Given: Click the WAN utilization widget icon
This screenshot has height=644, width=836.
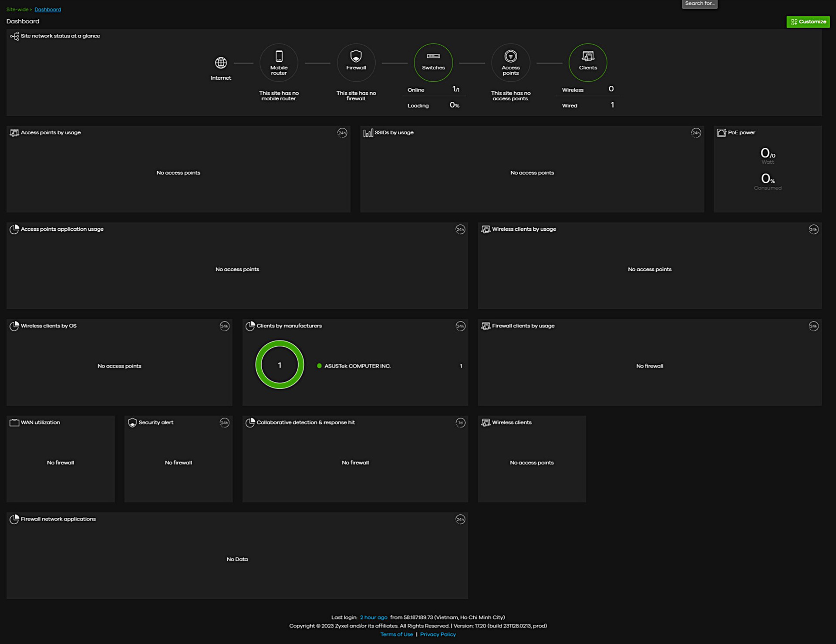Looking at the screenshot, I should pyautogui.click(x=14, y=423).
